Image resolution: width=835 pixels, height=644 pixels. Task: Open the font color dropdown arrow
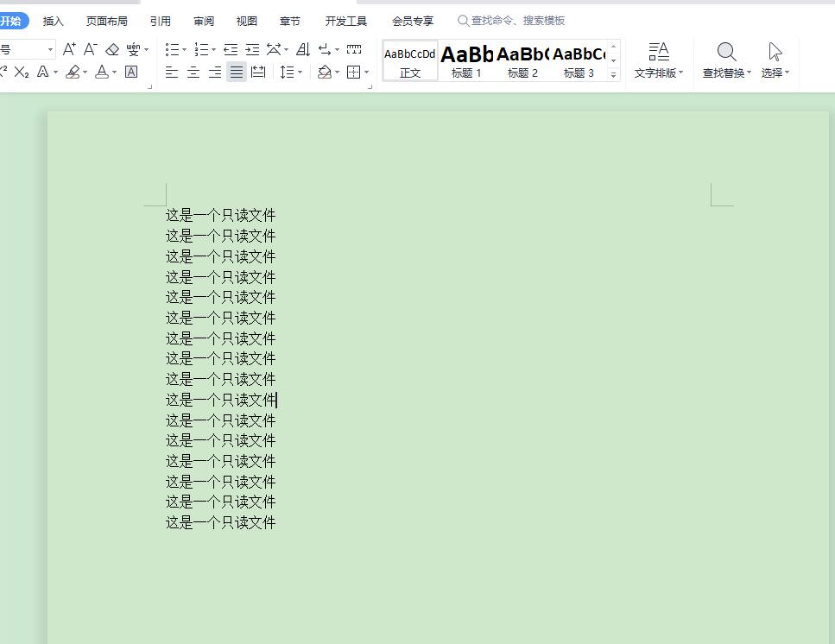[x=115, y=73]
